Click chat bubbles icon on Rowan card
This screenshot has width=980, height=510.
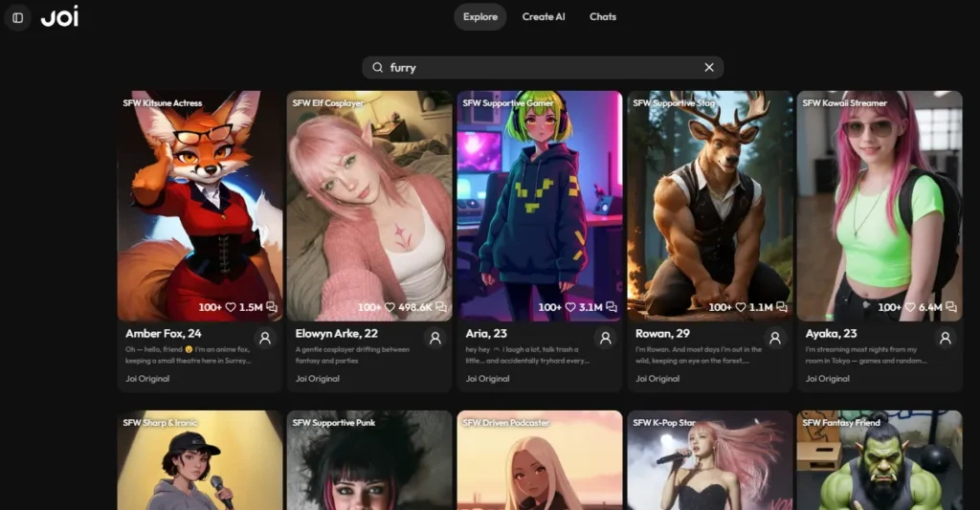click(x=781, y=307)
